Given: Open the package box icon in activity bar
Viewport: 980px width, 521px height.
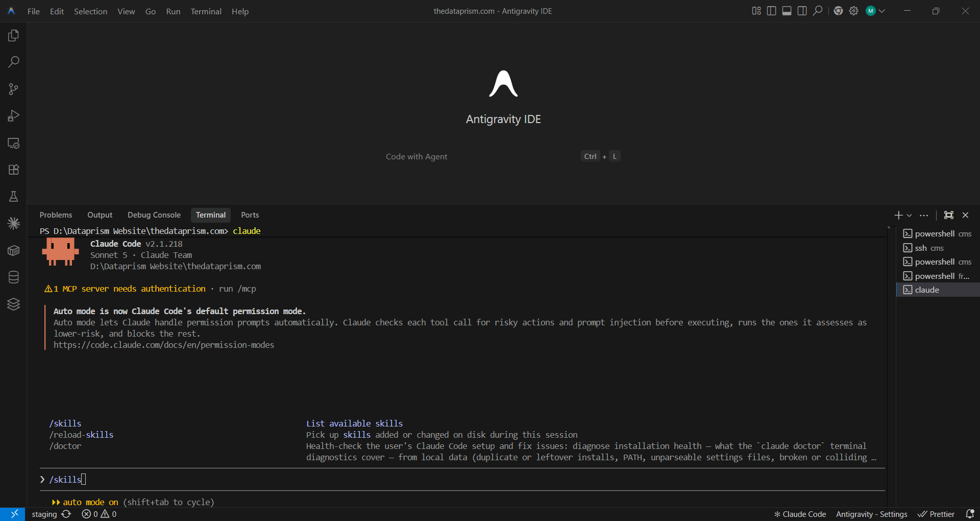Looking at the screenshot, I should coord(13,250).
